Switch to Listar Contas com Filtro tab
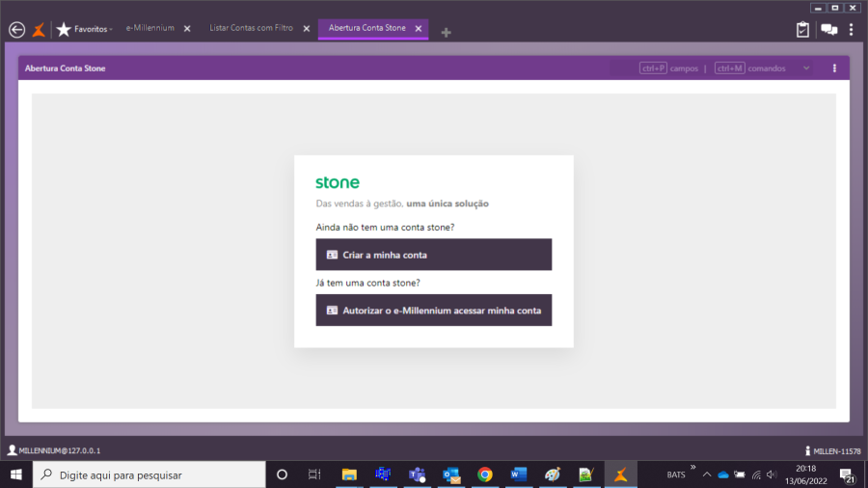 pos(251,28)
